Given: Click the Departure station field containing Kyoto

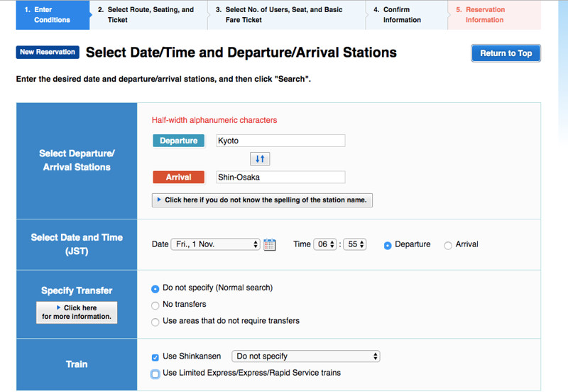Looking at the screenshot, I should [x=280, y=141].
